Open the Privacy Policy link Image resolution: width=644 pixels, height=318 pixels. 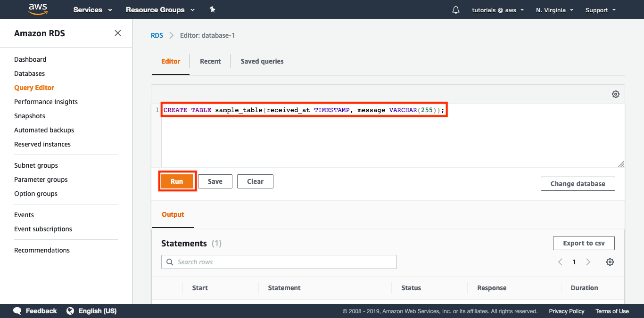tap(566, 311)
